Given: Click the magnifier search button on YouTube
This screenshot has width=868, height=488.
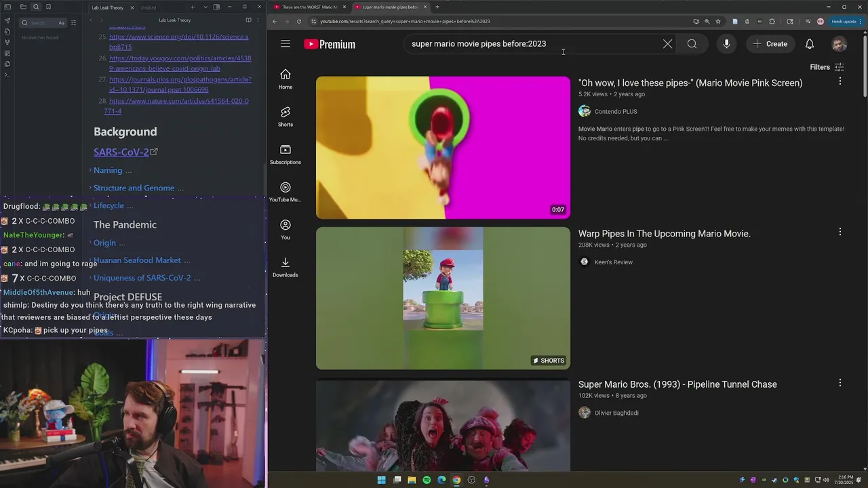Looking at the screenshot, I should coord(692,44).
